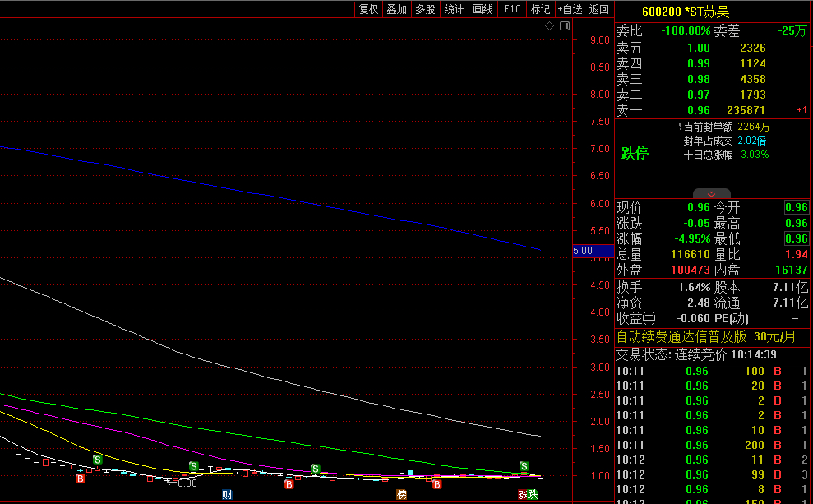The height and width of the screenshot is (504, 813).
Task: Click the rightmost B buy marker on chart
Action: 437,483
